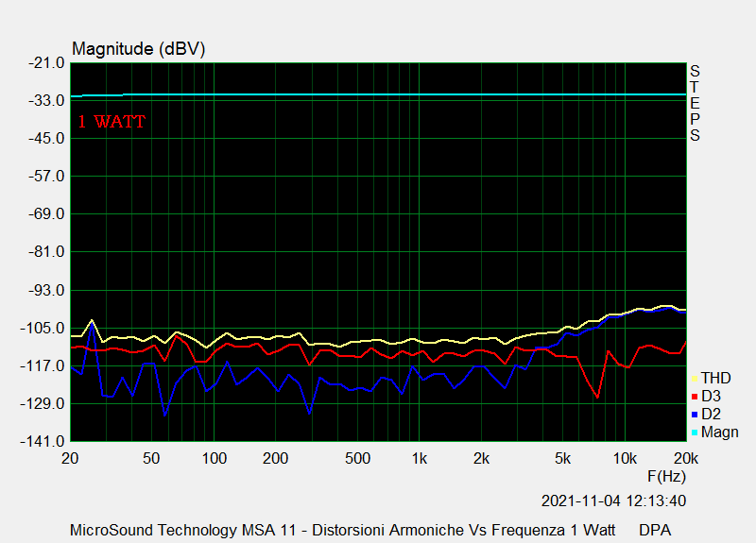Viewport: 756px width, 543px height.
Task: Click the 10k frequency axis label
Action: 625,458
